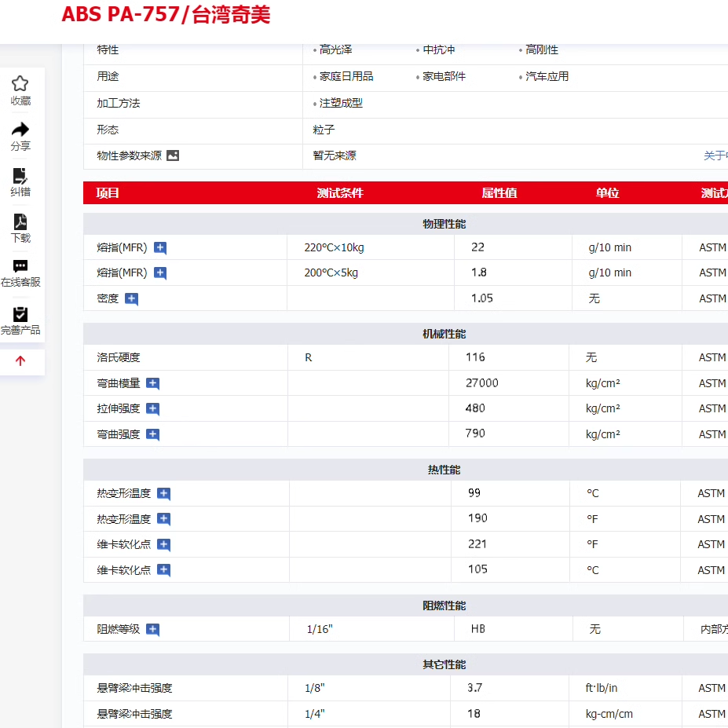Expand plus icon for 热变形温度 99 °C row
The image size is (728, 728).
(x=164, y=493)
